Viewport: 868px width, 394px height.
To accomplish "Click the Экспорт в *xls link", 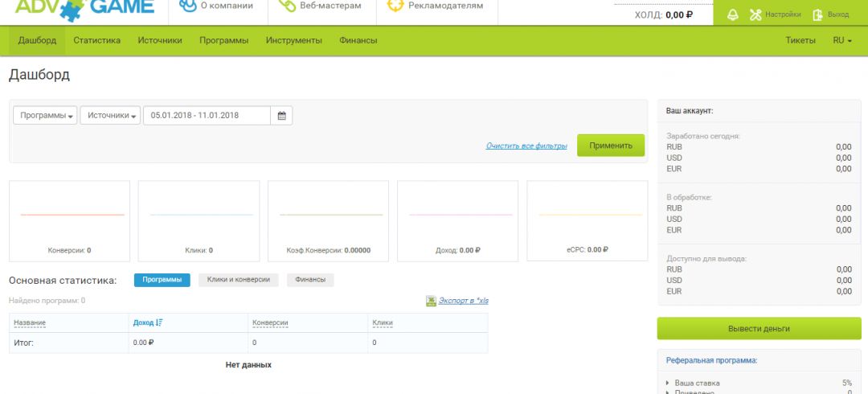I will tap(464, 301).
